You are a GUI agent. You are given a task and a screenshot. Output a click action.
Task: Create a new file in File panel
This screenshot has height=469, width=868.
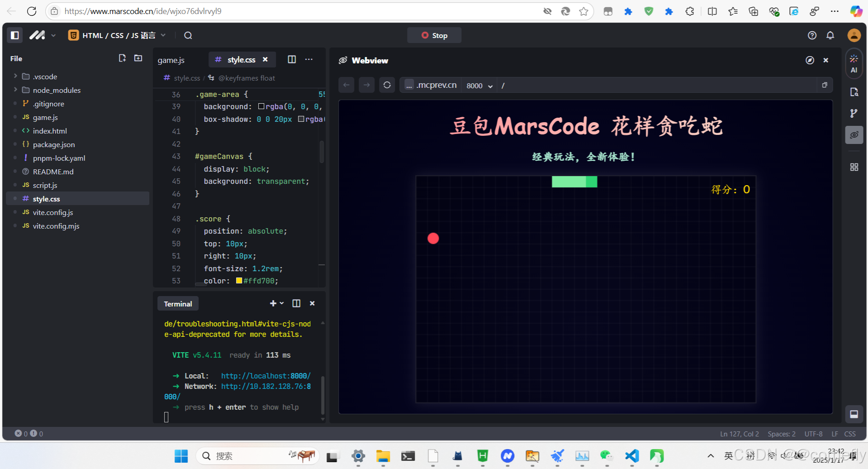[x=122, y=58]
